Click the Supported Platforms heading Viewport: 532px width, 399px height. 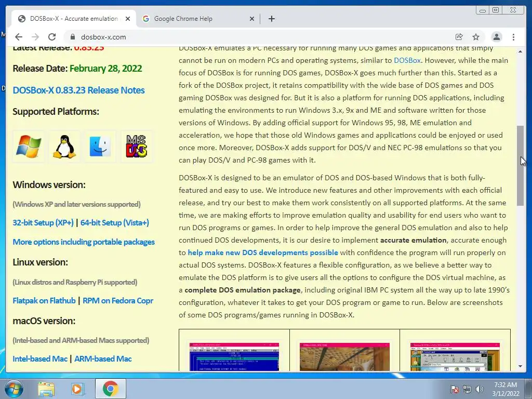coord(56,112)
